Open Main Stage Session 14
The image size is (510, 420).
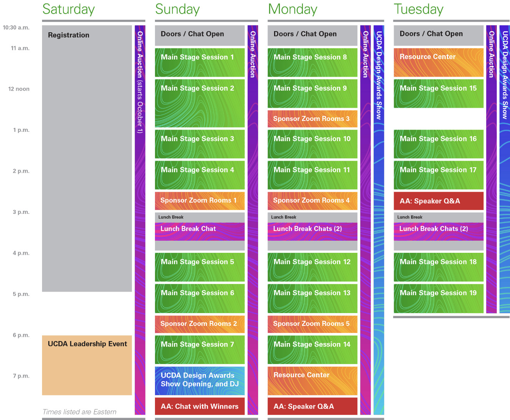click(x=312, y=349)
